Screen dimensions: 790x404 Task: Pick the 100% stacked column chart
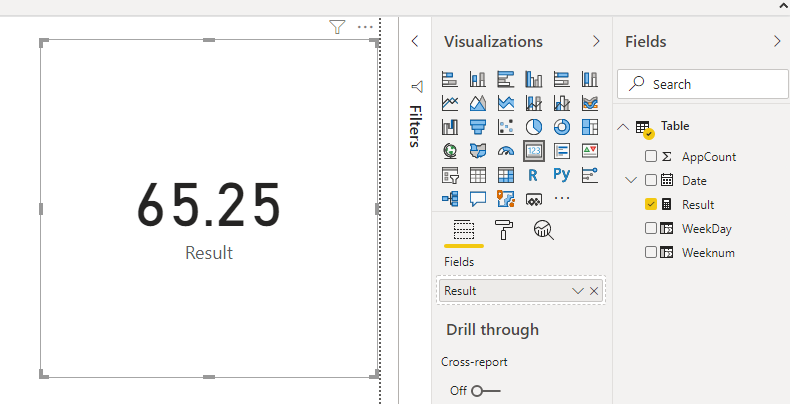click(x=589, y=79)
